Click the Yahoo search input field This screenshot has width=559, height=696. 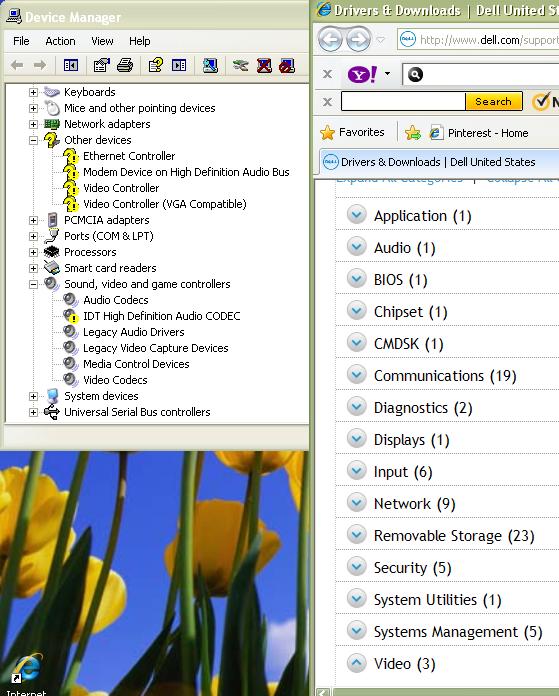[481, 74]
